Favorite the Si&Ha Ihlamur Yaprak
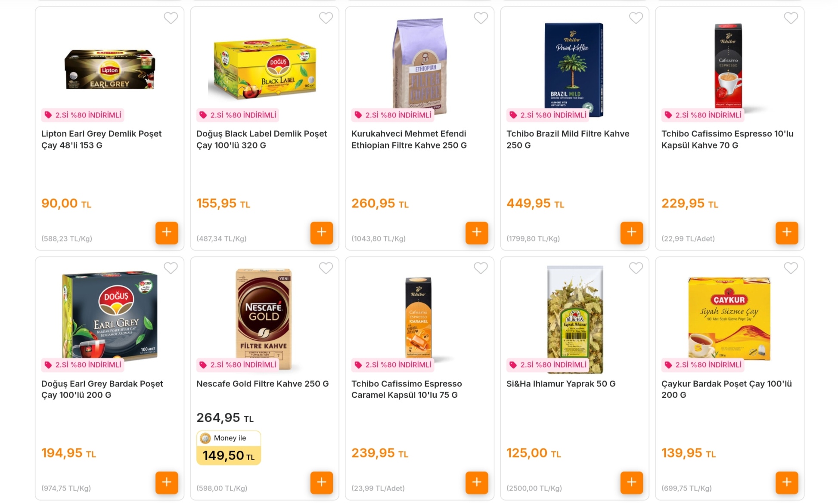Image resolution: width=838 pixels, height=504 pixels. coord(636,268)
